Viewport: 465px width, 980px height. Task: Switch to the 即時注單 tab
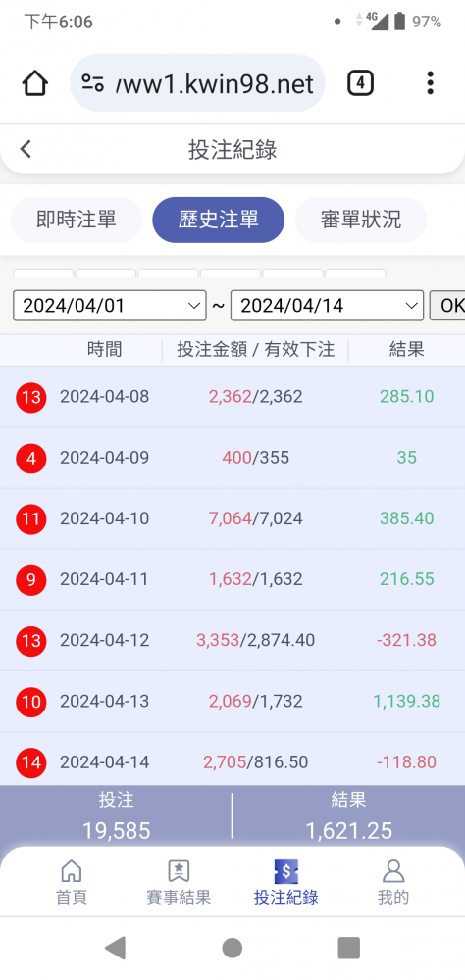click(x=77, y=220)
